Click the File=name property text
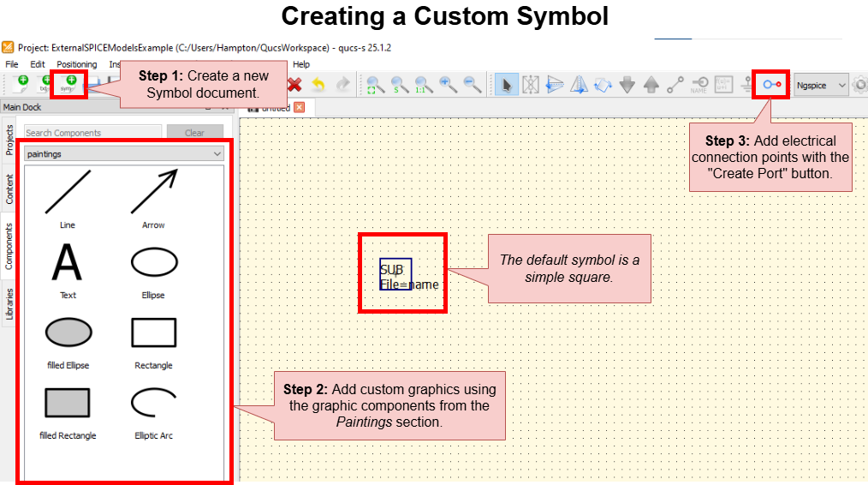Viewport: 868px width, 485px height. pos(409,284)
